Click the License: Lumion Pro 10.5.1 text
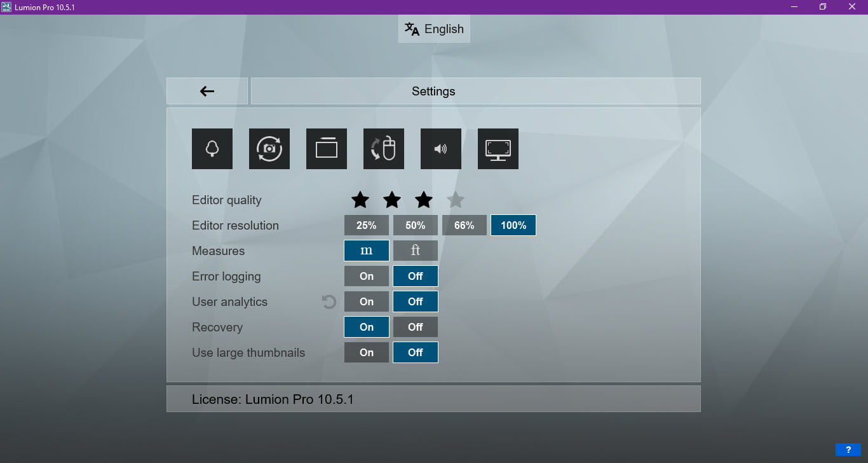Viewport: 868px width, 463px height. point(273,399)
